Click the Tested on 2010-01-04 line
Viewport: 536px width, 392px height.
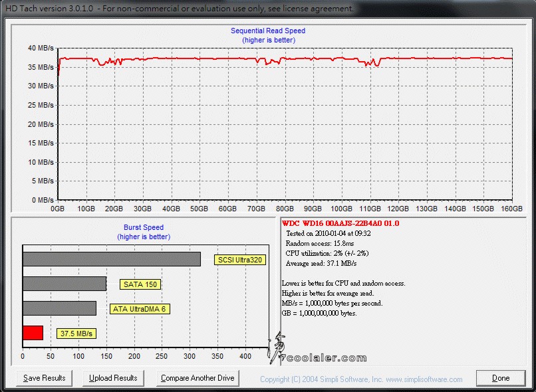pos(328,234)
